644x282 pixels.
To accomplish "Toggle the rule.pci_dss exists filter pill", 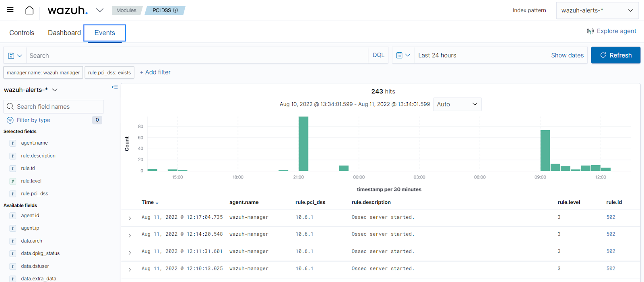I will point(109,73).
